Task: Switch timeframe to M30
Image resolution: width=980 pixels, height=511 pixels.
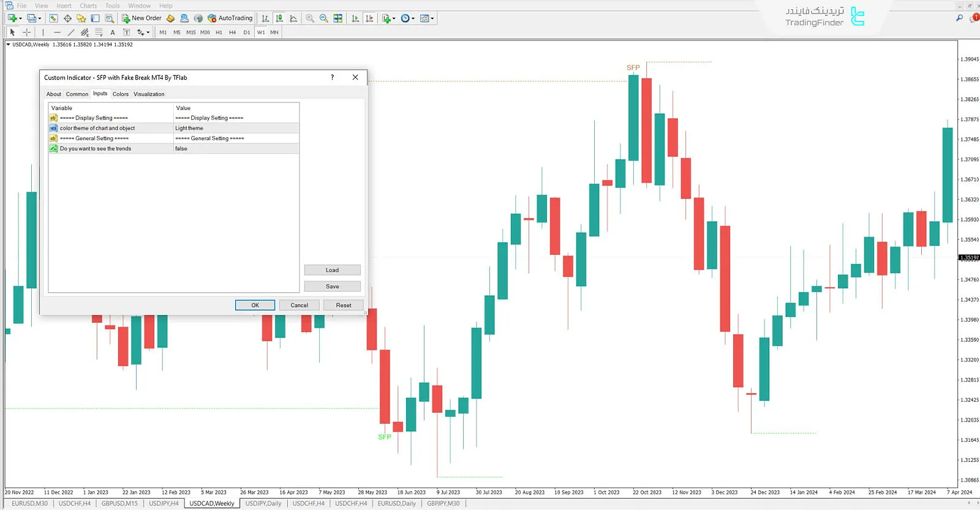Action: pyautogui.click(x=205, y=32)
